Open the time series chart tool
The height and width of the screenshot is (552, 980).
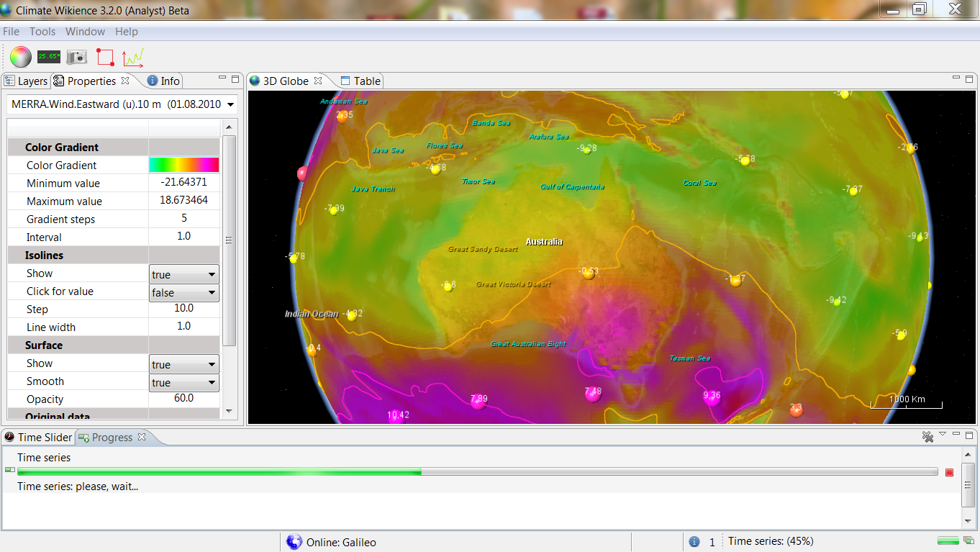pyautogui.click(x=132, y=57)
